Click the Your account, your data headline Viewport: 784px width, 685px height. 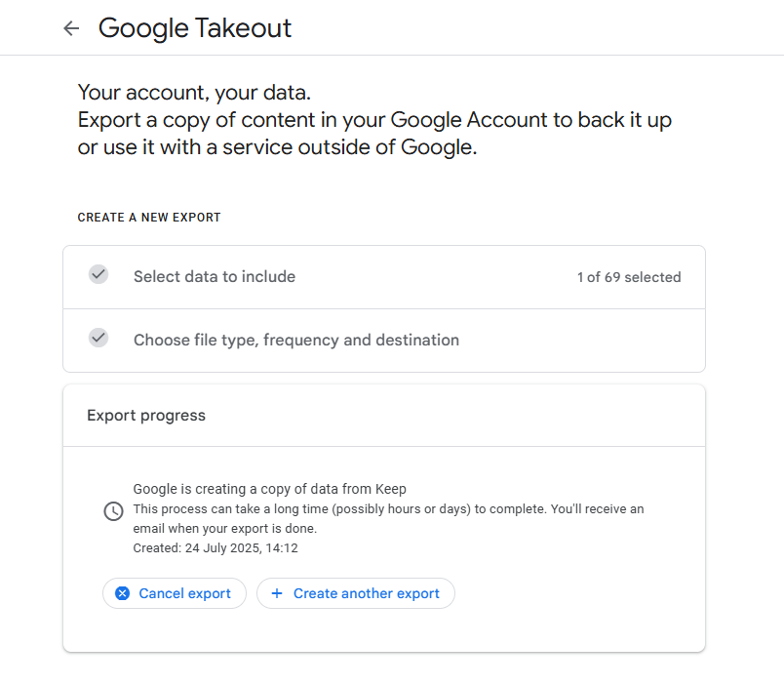[x=194, y=93]
